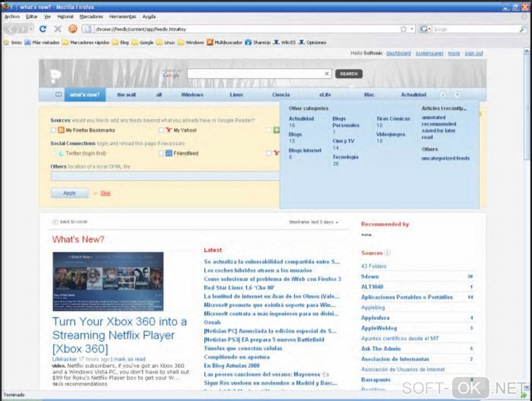
Task: Tick the Friendfeed checkbox
Action: 162,153
